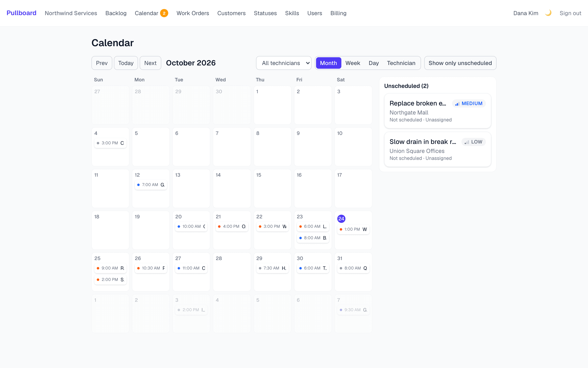Open Dana Kim user profile
This screenshot has height=368, width=588.
tap(526, 13)
